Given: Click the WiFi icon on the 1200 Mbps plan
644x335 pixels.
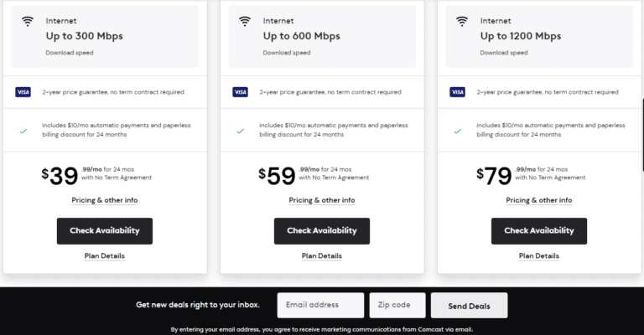Looking at the screenshot, I should 462,21.
